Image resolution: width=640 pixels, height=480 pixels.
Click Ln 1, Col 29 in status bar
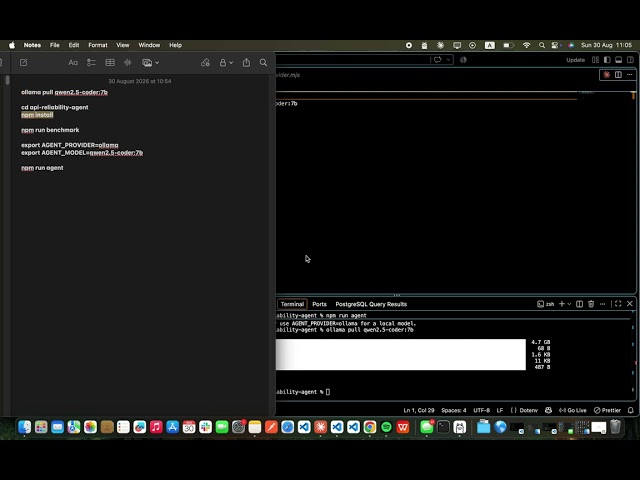tap(419, 410)
